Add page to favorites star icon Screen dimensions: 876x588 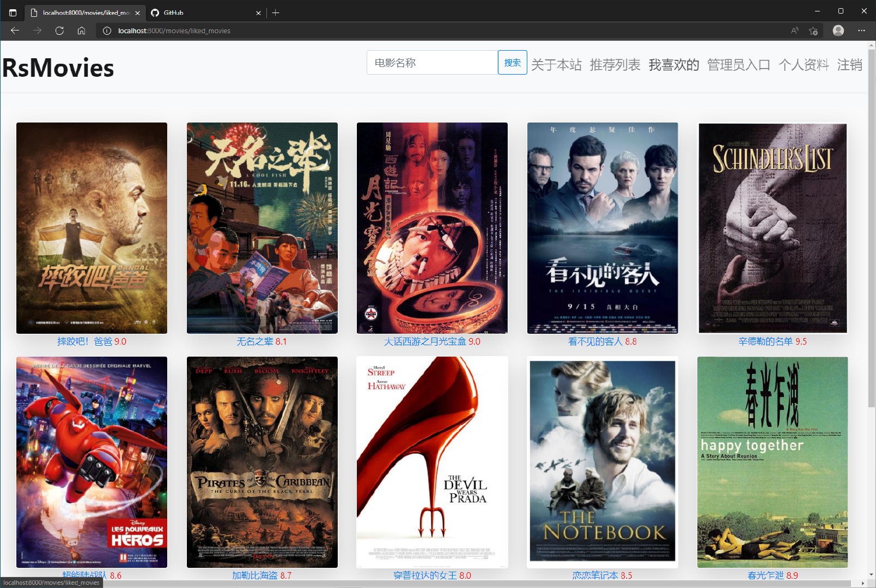(x=813, y=30)
